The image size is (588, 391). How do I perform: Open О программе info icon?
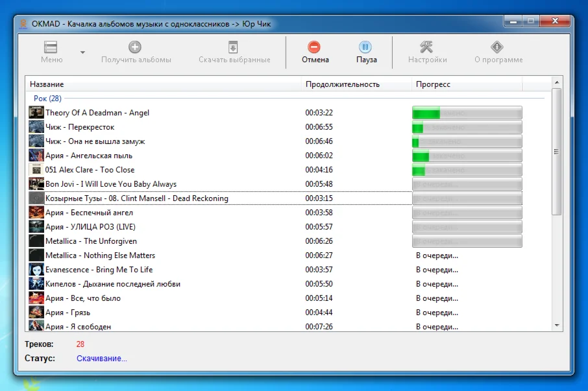pyautogui.click(x=498, y=47)
